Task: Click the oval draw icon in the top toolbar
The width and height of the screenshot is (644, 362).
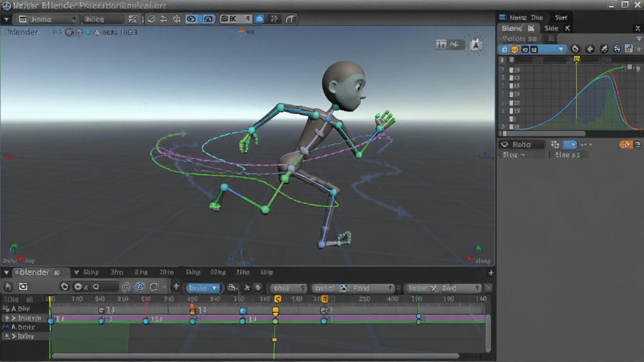Action: tap(151, 19)
